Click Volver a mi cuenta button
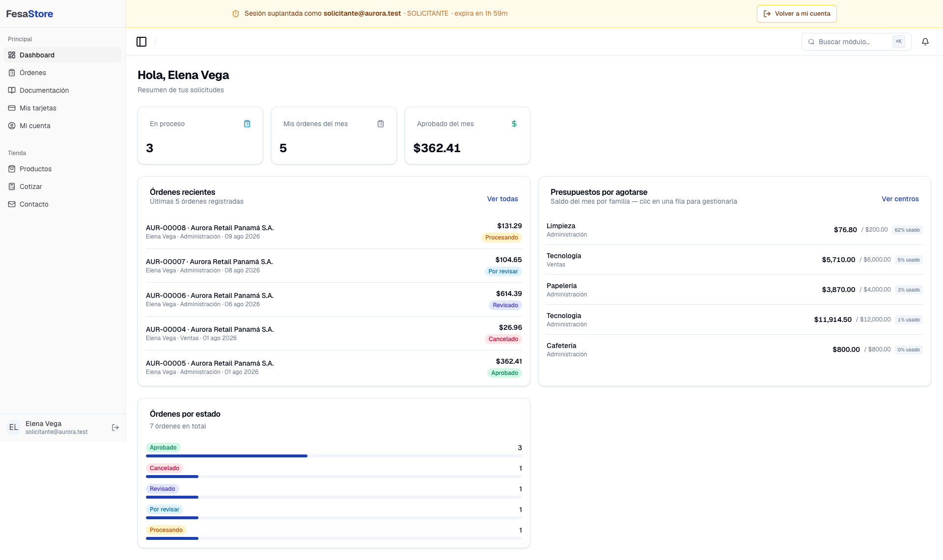This screenshot has height=560, width=943. click(797, 14)
